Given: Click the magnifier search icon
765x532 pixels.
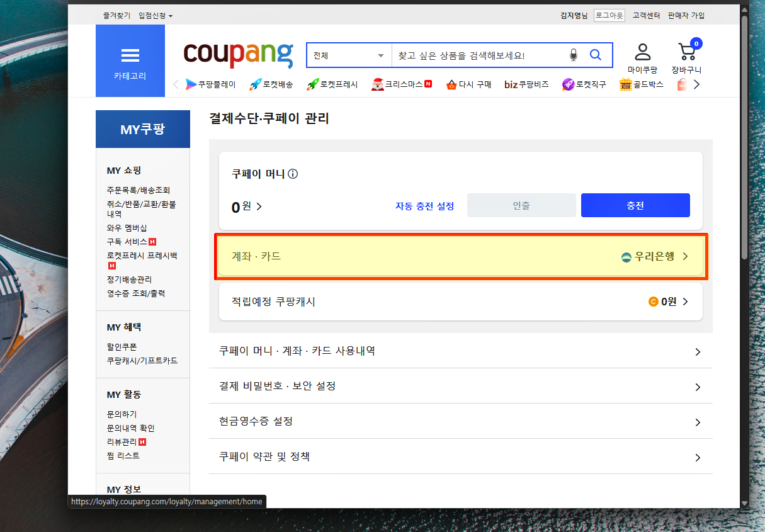Looking at the screenshot, I should point(595,55).
